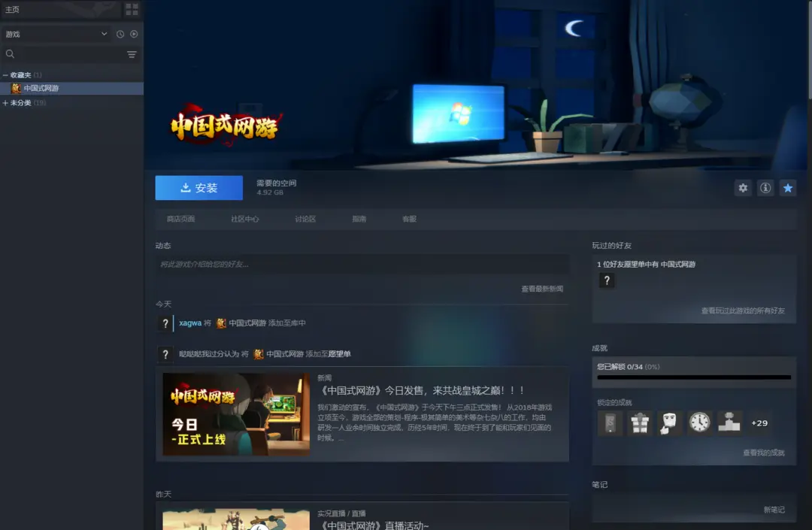Click the clock locked achievement icon
Image resolution: width=812 pixels, height=530 pixels.
point(700,422)
